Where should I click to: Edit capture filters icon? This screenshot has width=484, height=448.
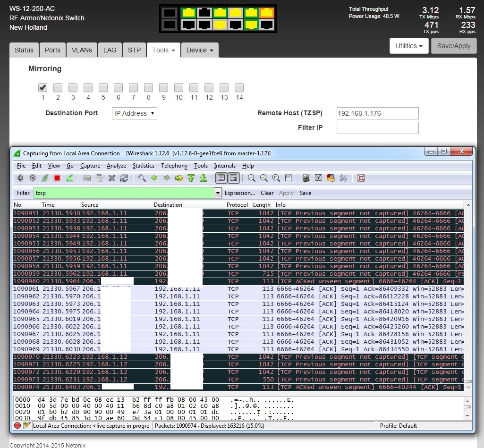tap(306, 178)
